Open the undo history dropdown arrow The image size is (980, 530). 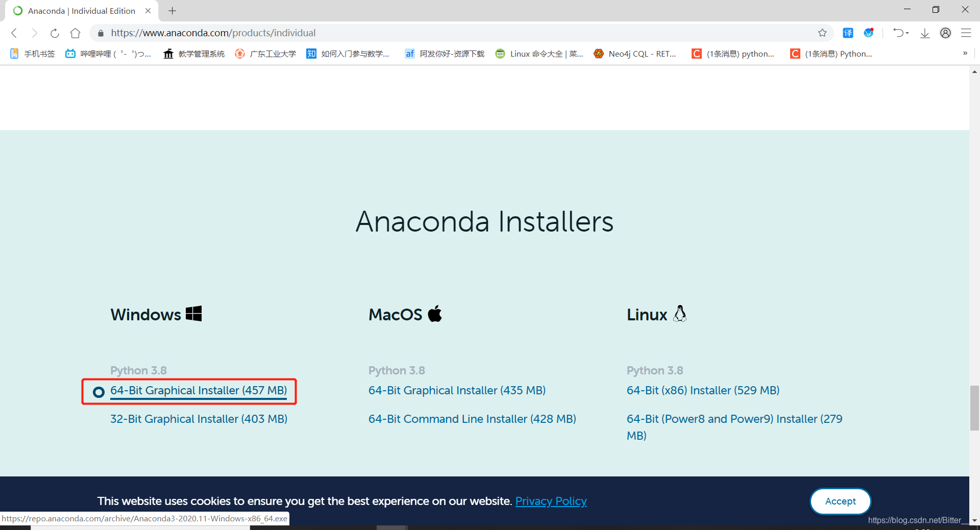(908, 33)
